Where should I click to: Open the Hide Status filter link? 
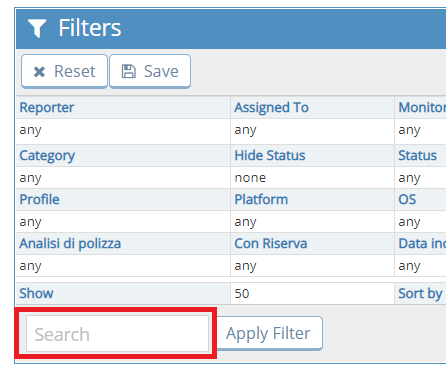pos(270,155)
